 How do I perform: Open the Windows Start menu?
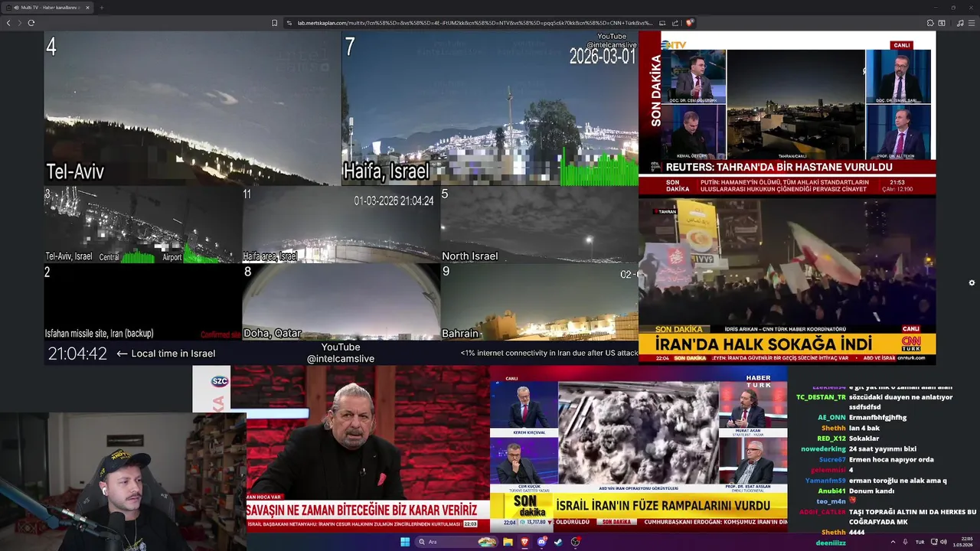tap(405, 542)
